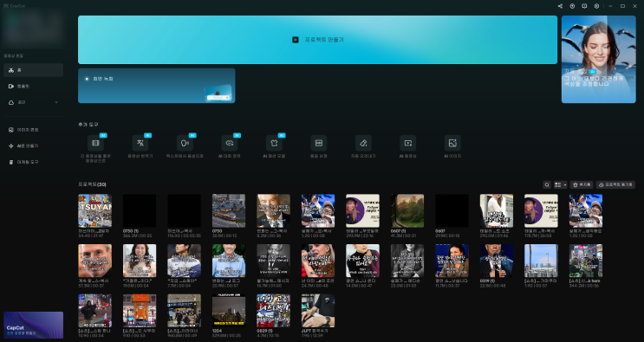644x342 pixels.
Task: Open the quality enhancement tool icon
Action: (x=319, y=143)
